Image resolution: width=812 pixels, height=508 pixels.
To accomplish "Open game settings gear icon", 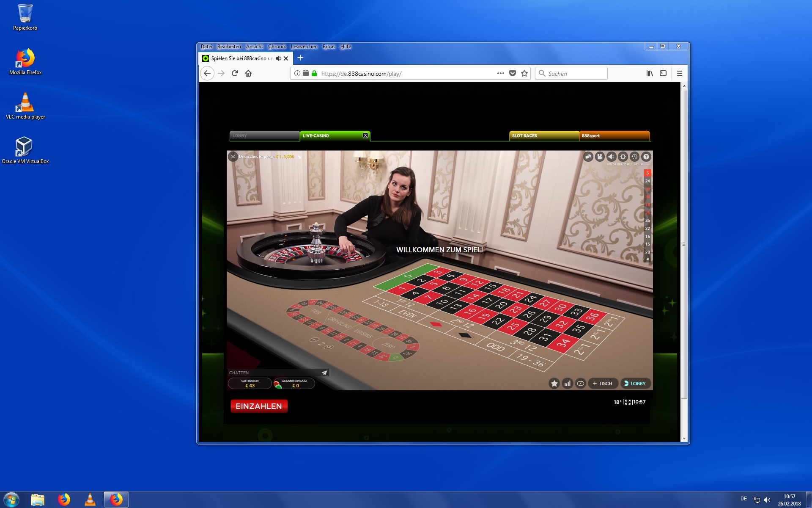I will pyautogui.click(x=623, y=157).
